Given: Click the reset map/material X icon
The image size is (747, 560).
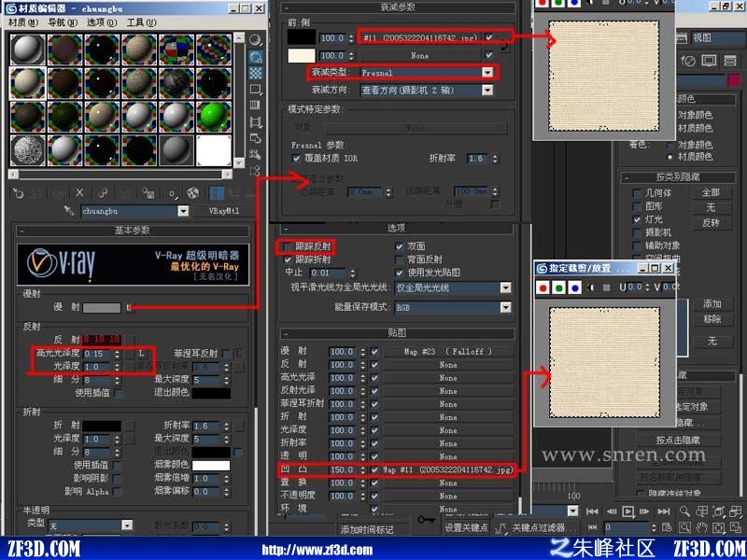Looking at the screenshot, I should click(79, 193).
